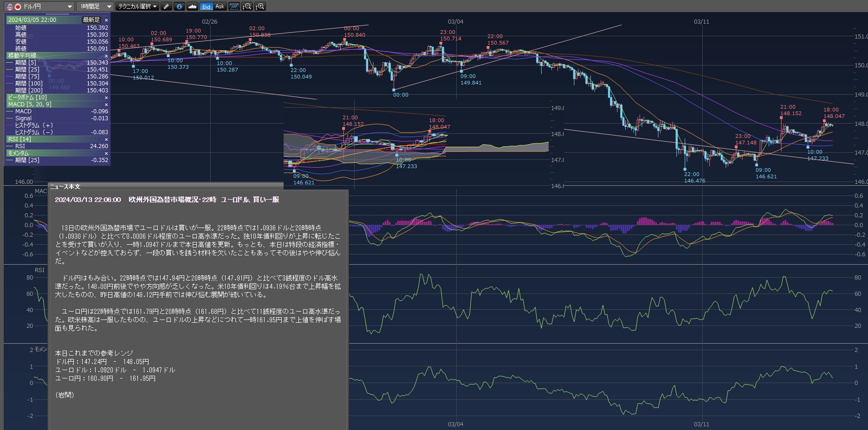Remove the MACD [5, 20, 9] indicator

[x=106, y=104]
